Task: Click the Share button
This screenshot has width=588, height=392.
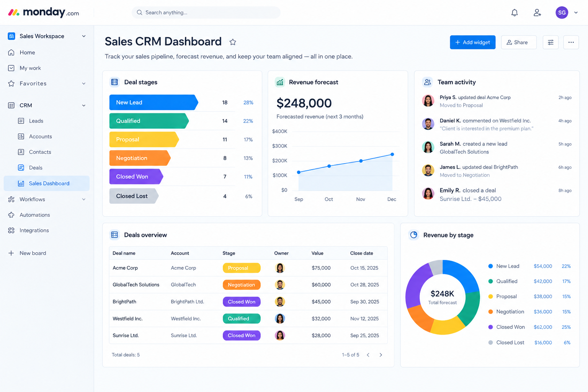Action: click(518, 42)
